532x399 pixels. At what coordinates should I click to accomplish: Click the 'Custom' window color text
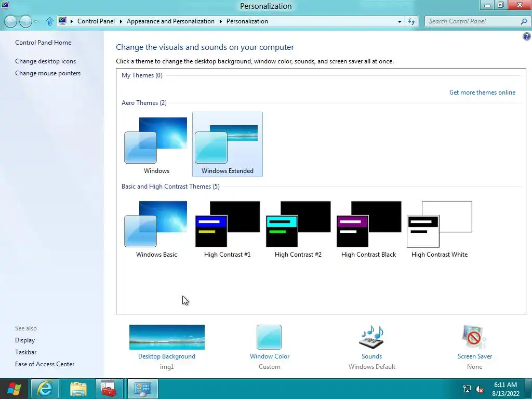(270, 367)
